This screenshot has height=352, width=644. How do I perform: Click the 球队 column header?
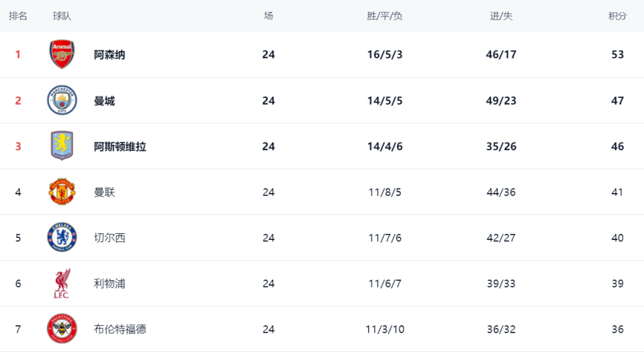tap(62, 16)
